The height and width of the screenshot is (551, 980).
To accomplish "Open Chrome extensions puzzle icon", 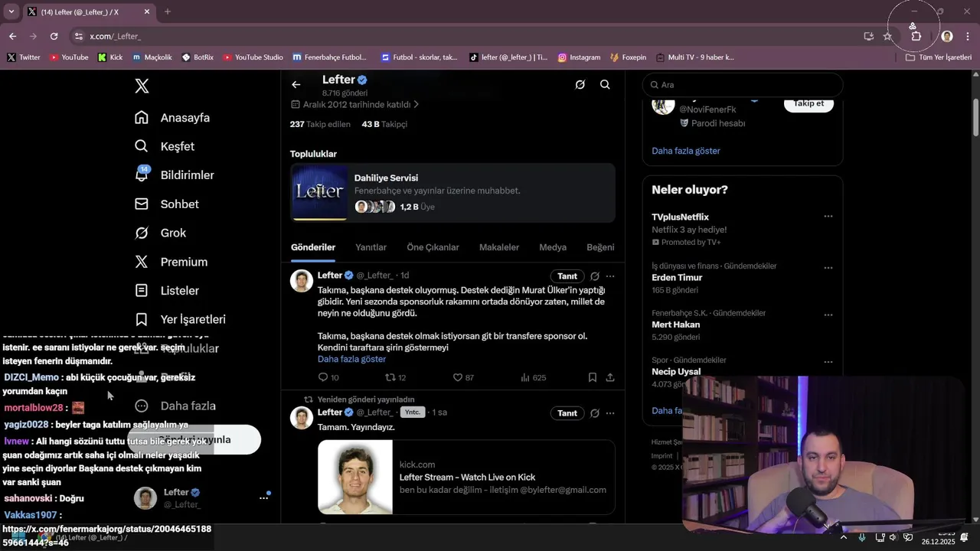I will [x=916, y=36].
